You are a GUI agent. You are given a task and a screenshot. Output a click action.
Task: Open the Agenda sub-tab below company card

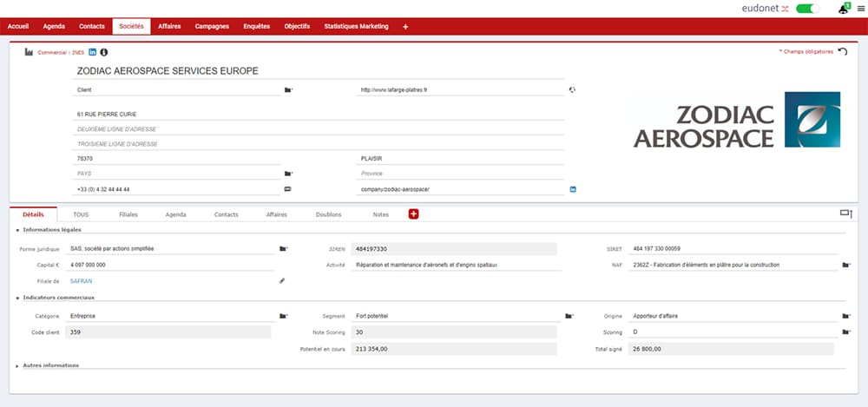175,214
